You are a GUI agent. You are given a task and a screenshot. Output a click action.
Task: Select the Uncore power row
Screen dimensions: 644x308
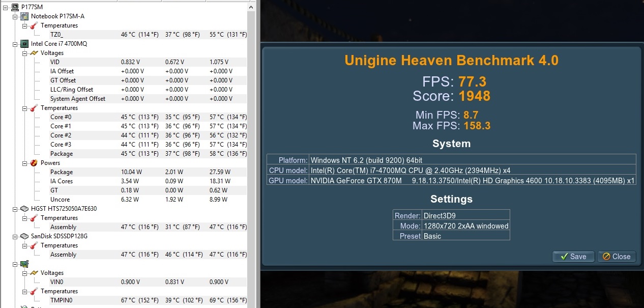(148, 200)
